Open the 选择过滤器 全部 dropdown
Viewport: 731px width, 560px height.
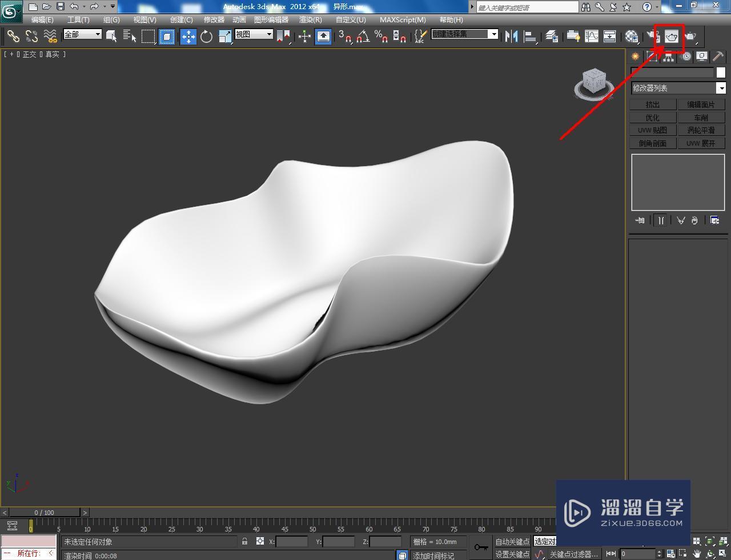click(x=82, y=34)
